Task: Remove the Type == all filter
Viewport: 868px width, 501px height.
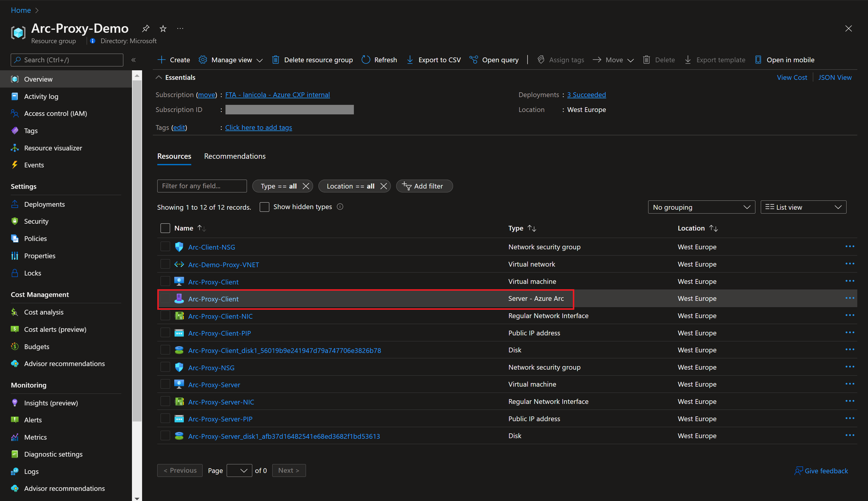Action: 306,186
